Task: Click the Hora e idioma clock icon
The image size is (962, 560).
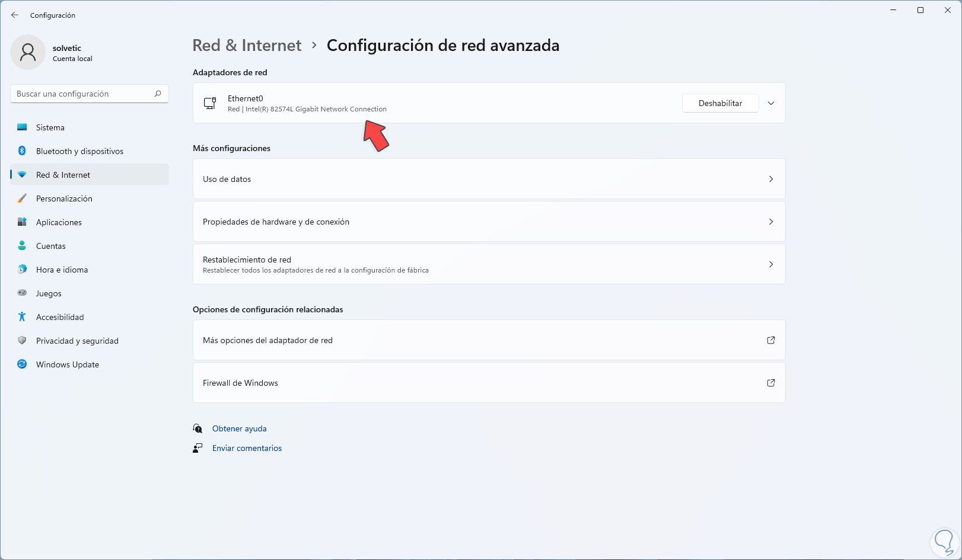Action: [x=22, y=270]
